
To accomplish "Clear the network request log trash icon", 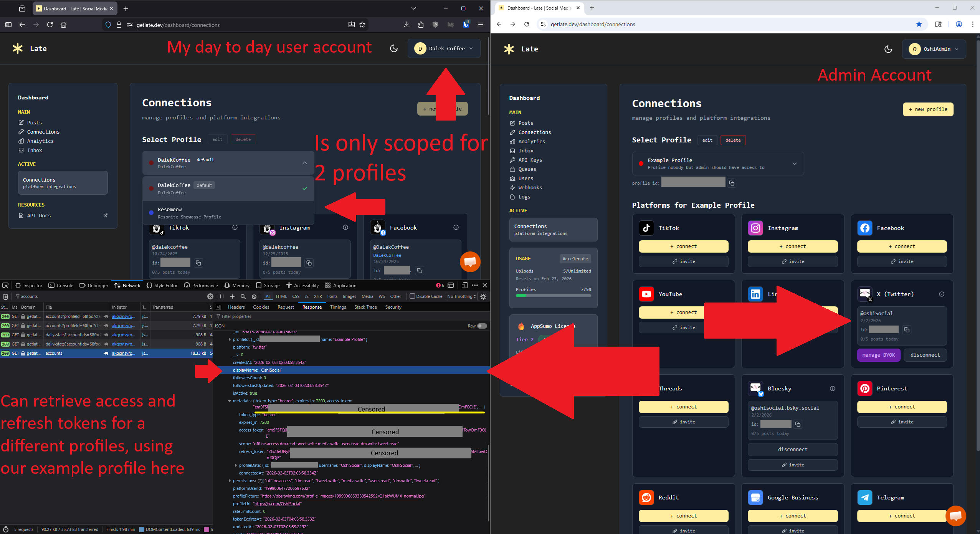I will 5,296.
